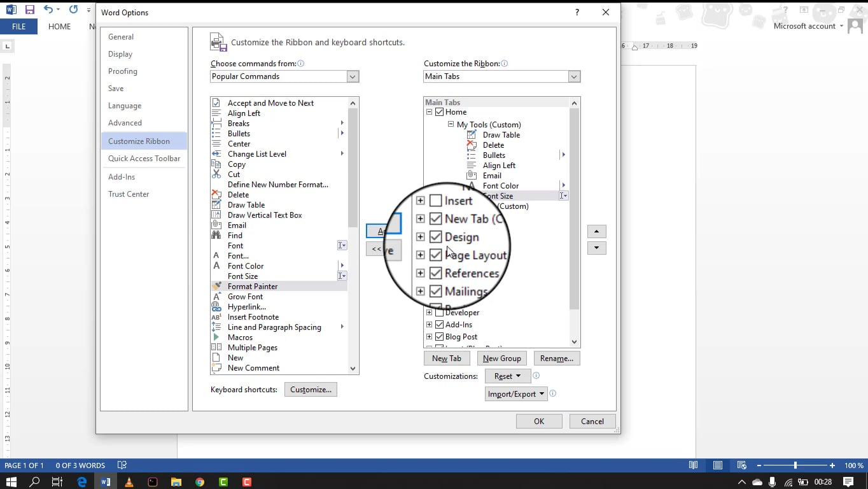Open Task View on the taskbar

(57, 482)
